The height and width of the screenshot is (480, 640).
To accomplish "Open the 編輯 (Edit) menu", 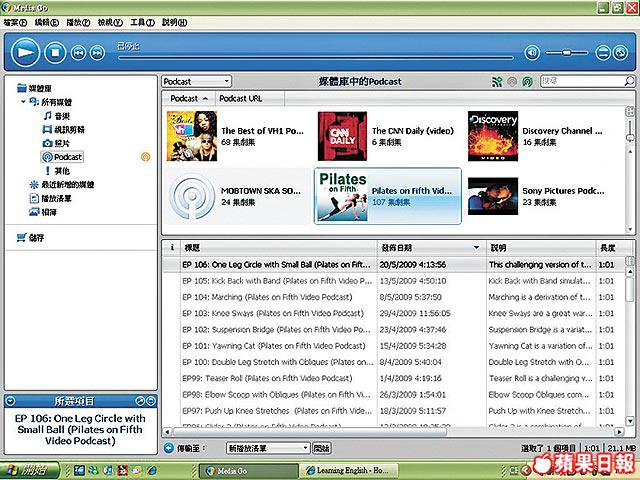I will point(47,22).
